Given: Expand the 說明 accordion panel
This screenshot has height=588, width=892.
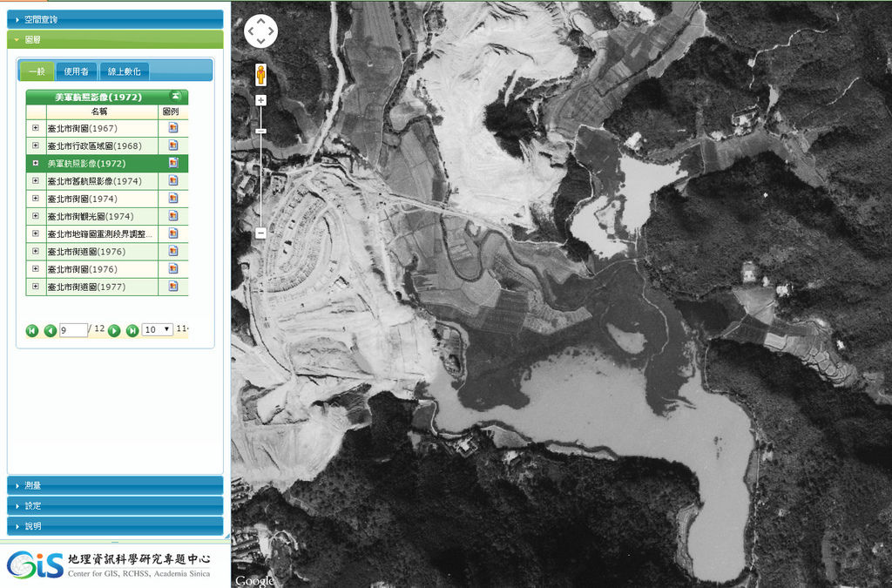Looking at the screenshot, I should pos(115,526).
